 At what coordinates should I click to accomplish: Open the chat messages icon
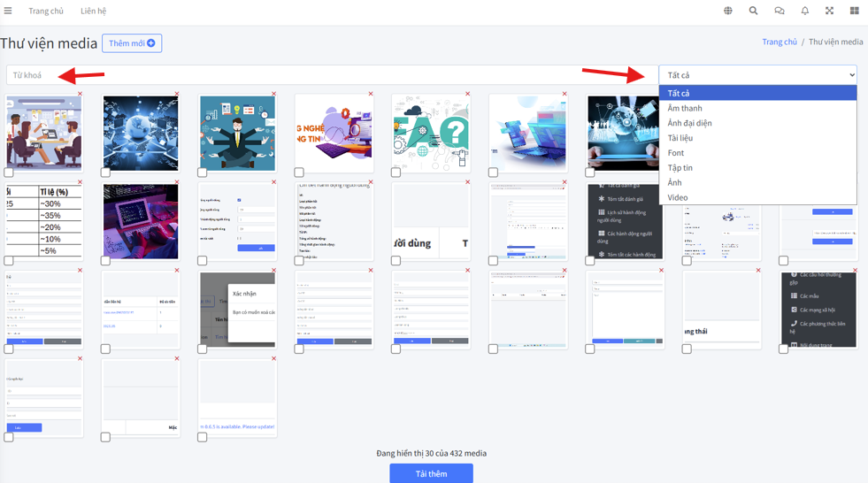click(780, 11)
